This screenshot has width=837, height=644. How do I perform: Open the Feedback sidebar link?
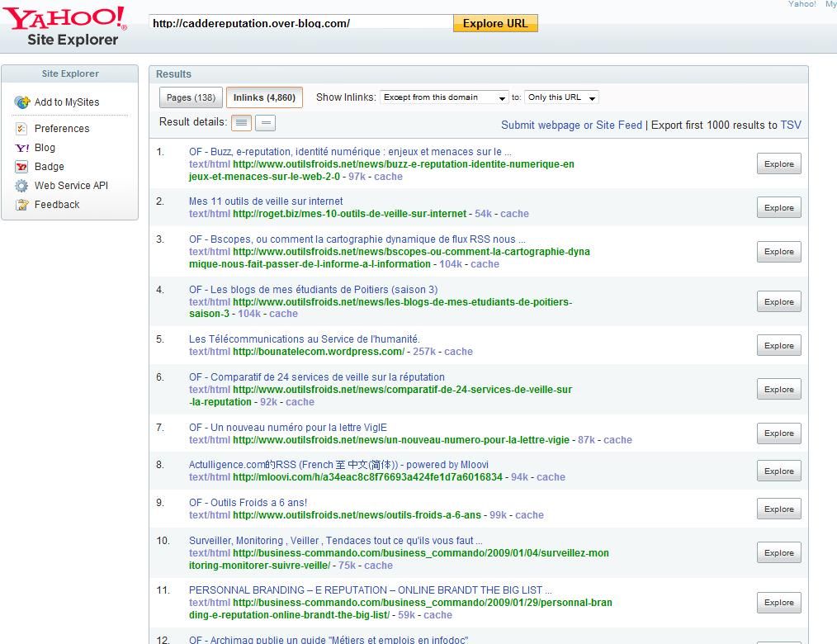(x=57, y=205)
